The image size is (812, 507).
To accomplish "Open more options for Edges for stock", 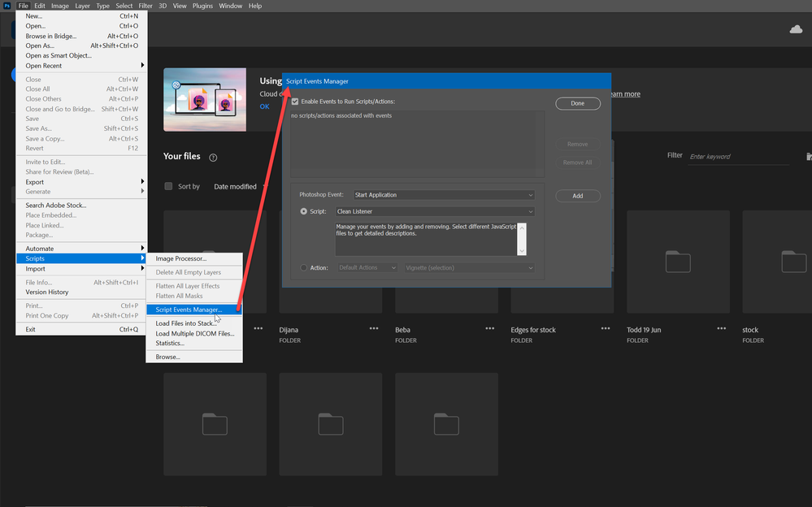I will point(606,329).
